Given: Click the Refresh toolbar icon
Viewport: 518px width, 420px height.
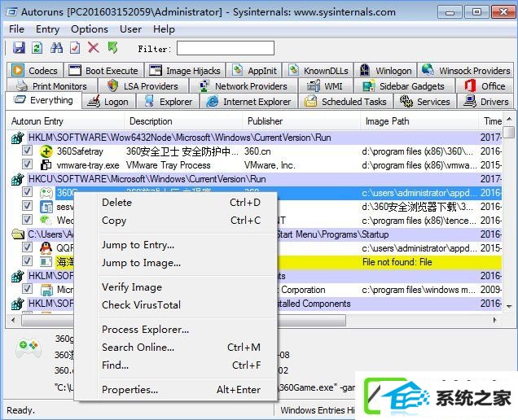Looking at the screenshot, I should point(37,48).
